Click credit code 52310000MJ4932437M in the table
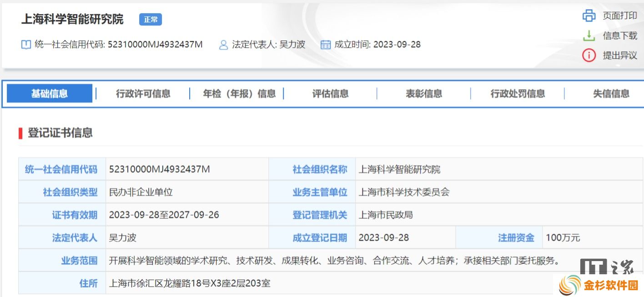The height and width of the screenshot is (297, 644). point(160,169)
